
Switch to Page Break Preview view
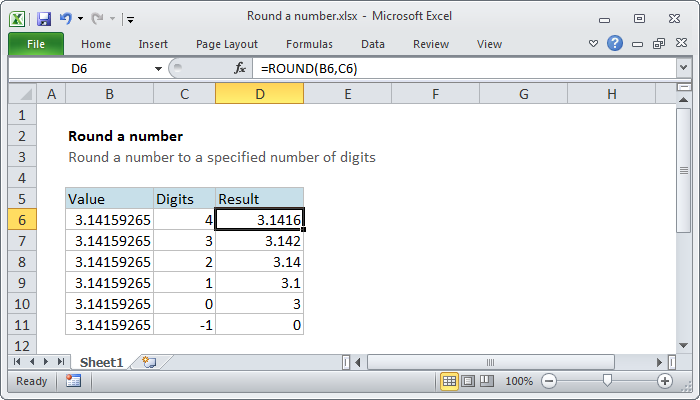tap(485, 381)
